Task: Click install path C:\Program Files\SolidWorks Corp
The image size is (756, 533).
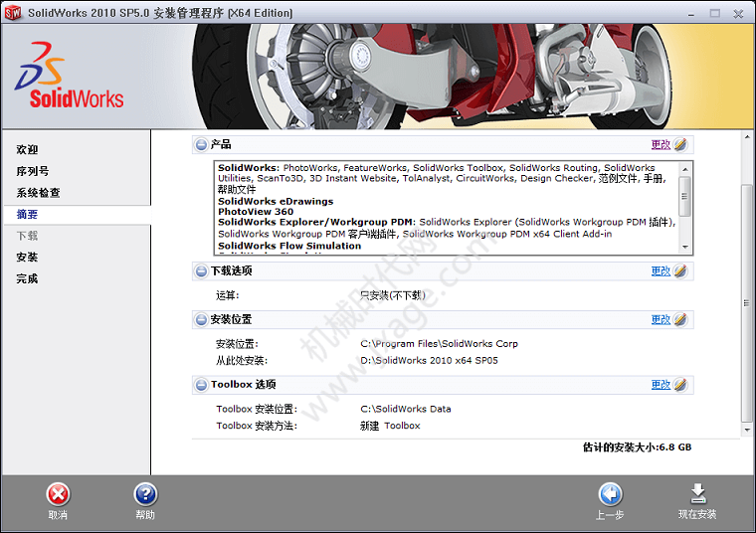Action: [439, 344]
